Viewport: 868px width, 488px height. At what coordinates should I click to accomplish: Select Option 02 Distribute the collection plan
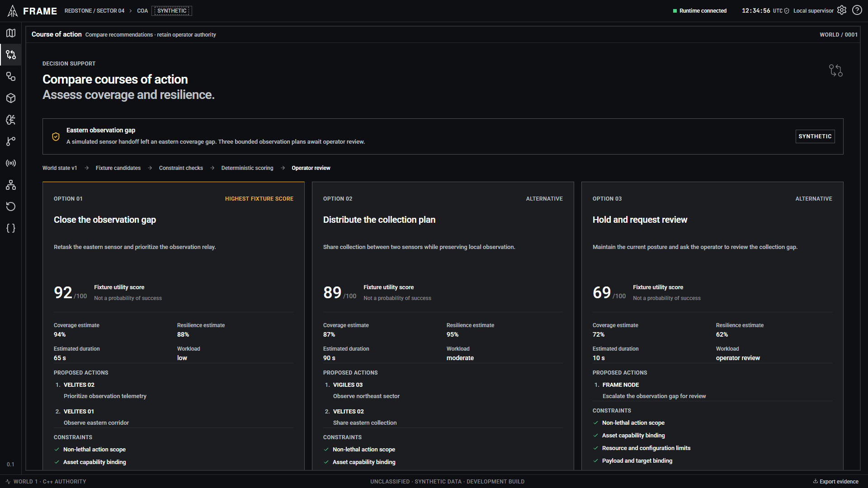(x=443, y=326)
